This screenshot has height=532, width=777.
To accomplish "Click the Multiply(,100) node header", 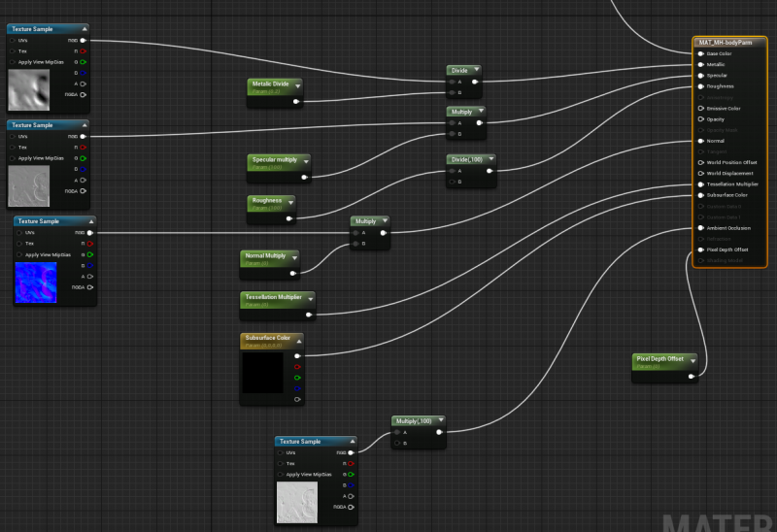I will (x=413, y=421).
